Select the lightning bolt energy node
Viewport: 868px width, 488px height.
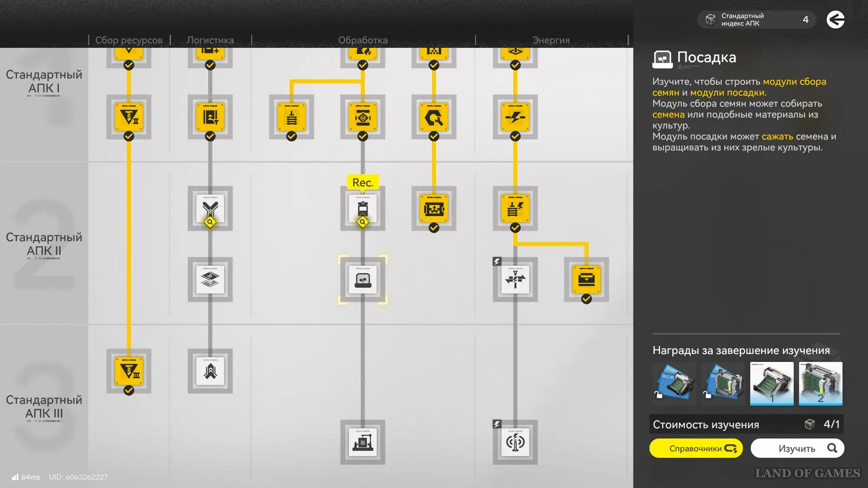(x=515, y=117)
